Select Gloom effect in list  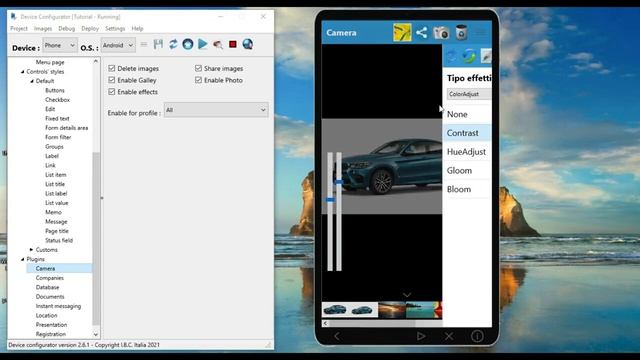coord(467,171)
